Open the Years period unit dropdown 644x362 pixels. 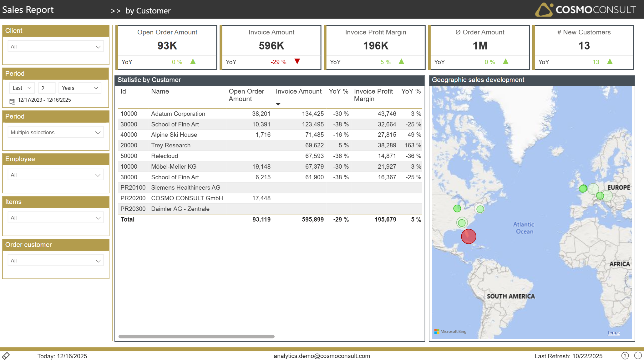[80, 88]
